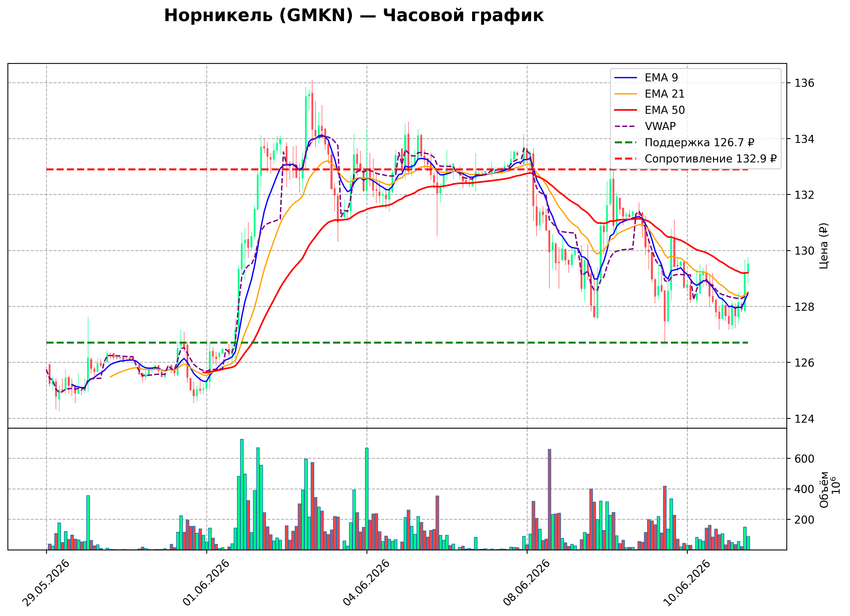
Task: Click the volume axis tick '600'
Action: (804, 459)
